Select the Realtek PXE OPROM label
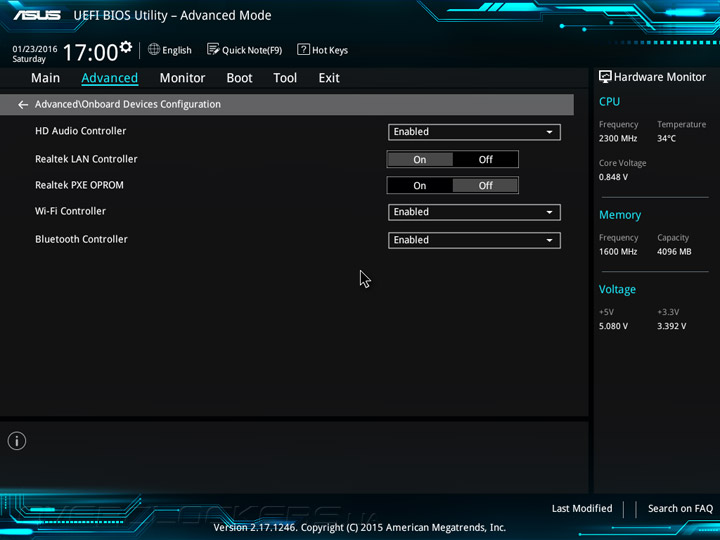This screenshot has width=720, height=540. pyautogui.click(x=79, y=185)
